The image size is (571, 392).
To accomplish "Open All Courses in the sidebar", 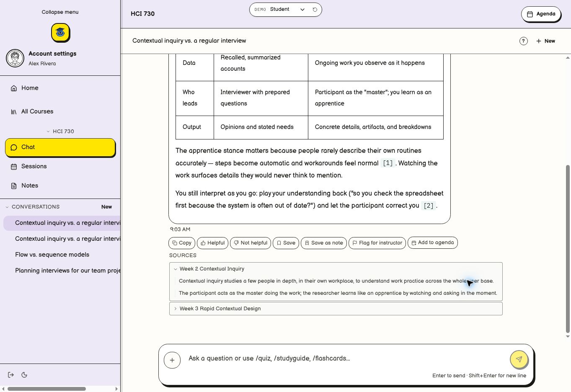I will tap(60, 111).
